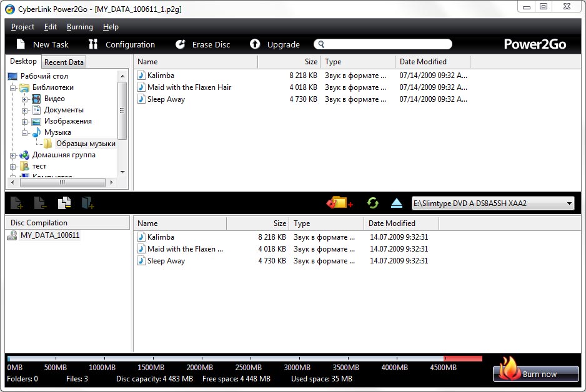Screen dimensions: 586x392
Task: Click the тест user folder icon
Action: click(24, 166)
